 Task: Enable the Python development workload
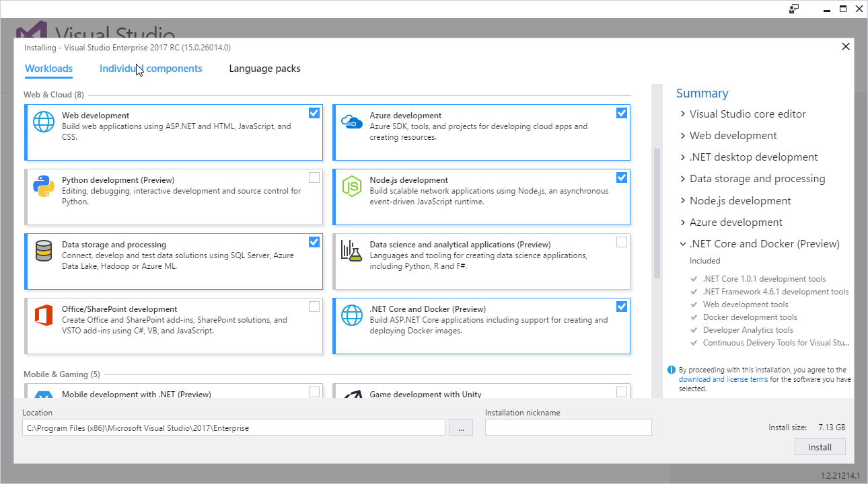tap(314, 177)
